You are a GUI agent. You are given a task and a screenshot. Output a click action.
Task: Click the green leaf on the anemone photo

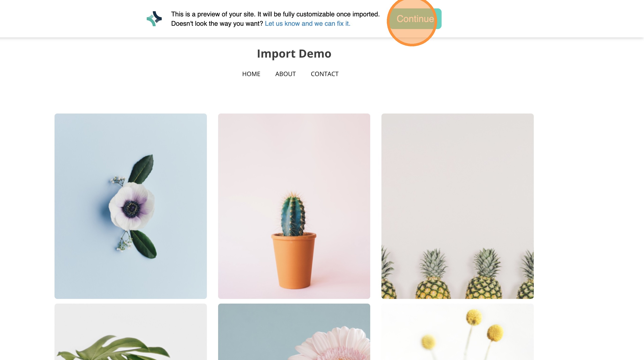pos(142,169)
